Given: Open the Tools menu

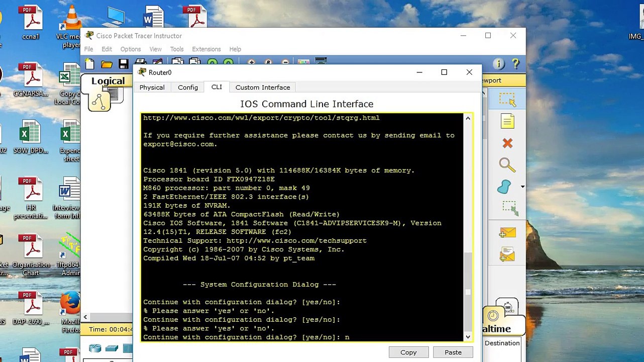Looking at the screenshot, I should (177, 49).
